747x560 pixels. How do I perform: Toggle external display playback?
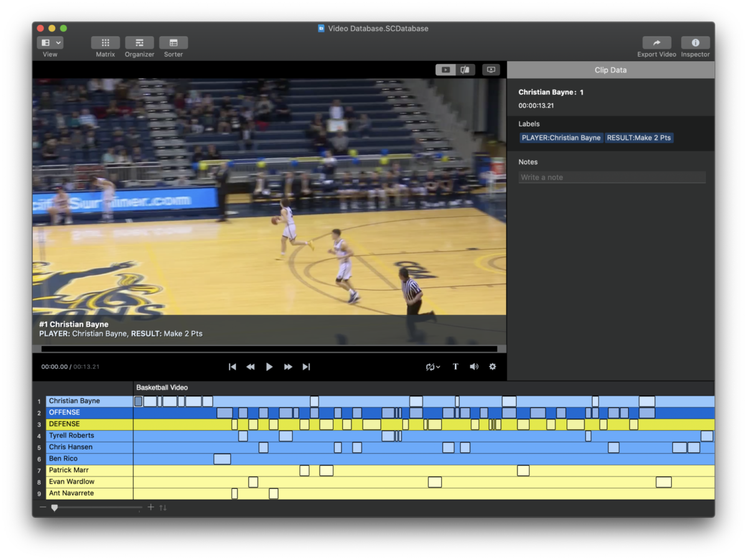[x=491, y=70]
